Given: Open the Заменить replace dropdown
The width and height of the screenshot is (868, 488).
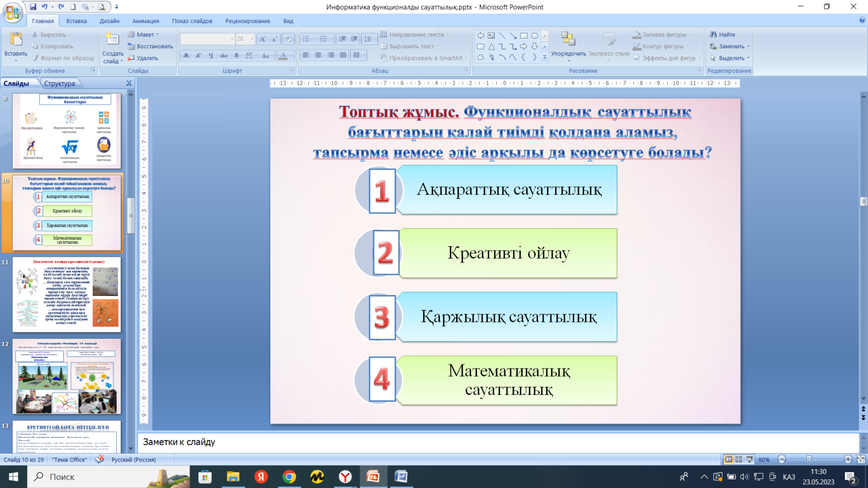Looking at the screenshot, I should tap(730, 47).
